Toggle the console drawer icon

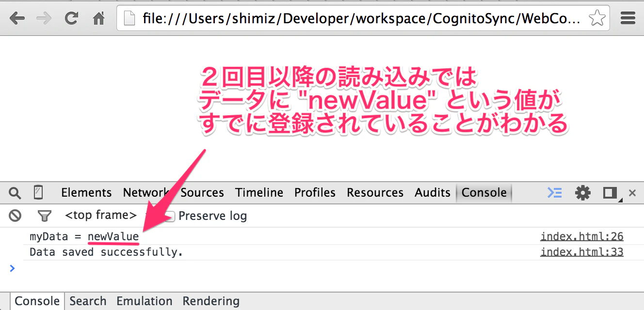click(555, 193)
